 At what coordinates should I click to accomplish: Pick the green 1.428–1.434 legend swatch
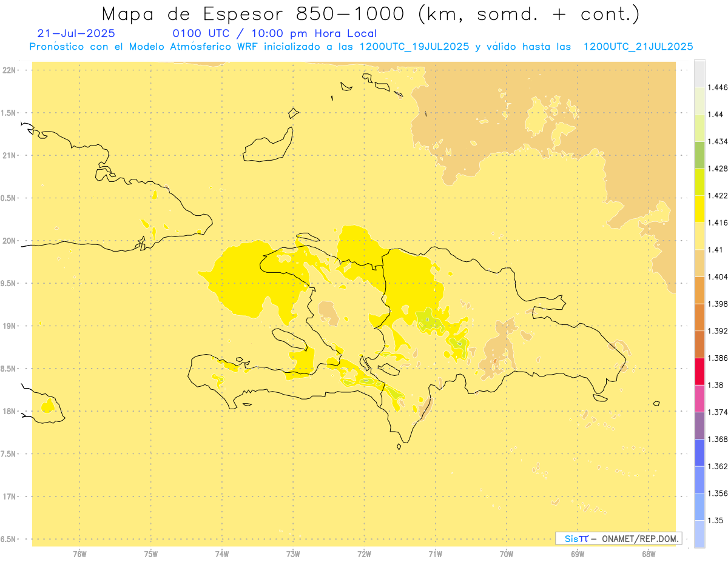(x=699, y=155)
